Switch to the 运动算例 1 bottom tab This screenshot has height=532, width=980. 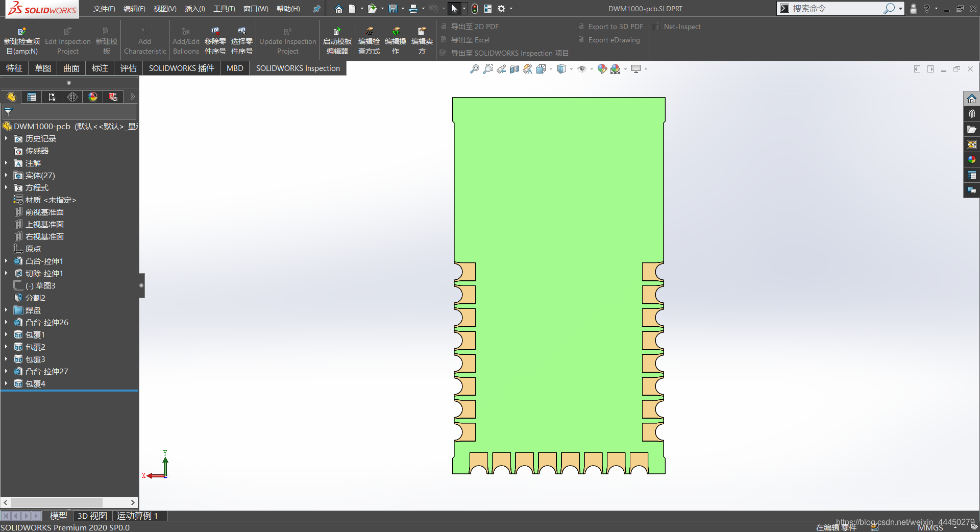coord(137,516)
